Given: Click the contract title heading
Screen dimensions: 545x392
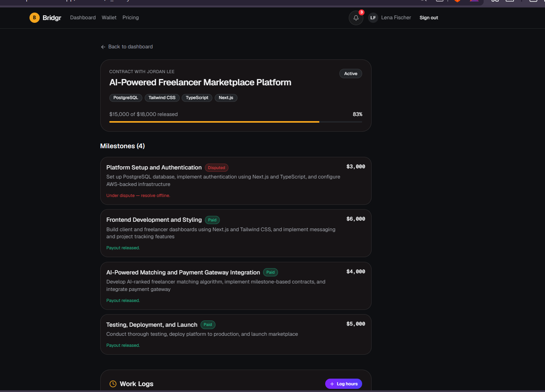Looking at the screenshot, I should click(200, 83).
